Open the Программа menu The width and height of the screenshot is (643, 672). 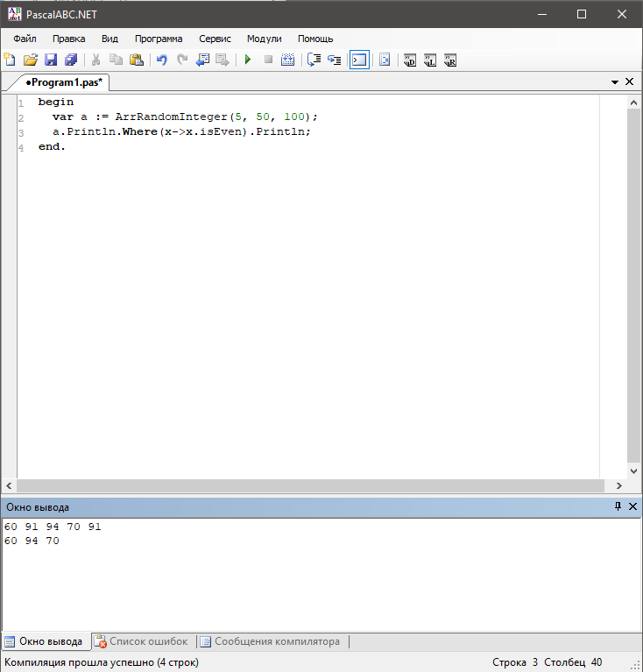coord(159,39)
